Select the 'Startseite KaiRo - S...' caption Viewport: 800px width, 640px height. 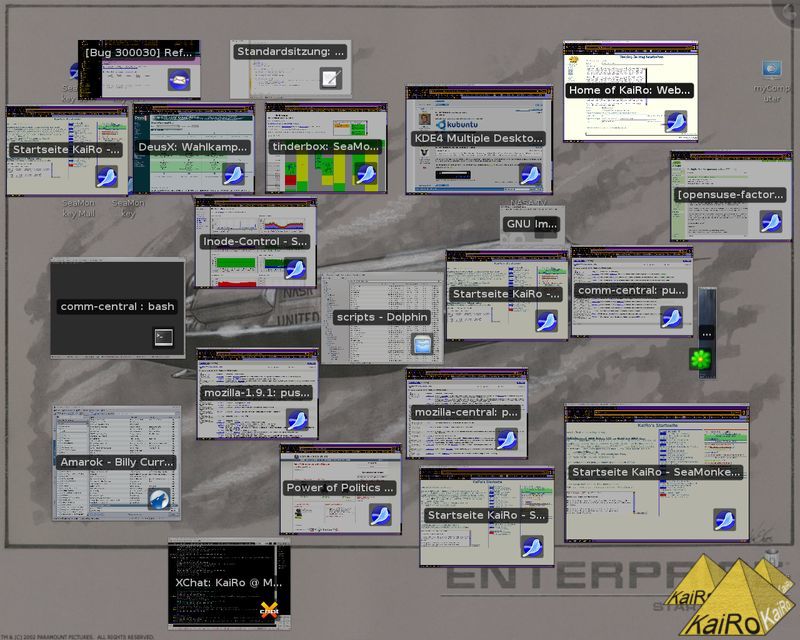(486, 515)
